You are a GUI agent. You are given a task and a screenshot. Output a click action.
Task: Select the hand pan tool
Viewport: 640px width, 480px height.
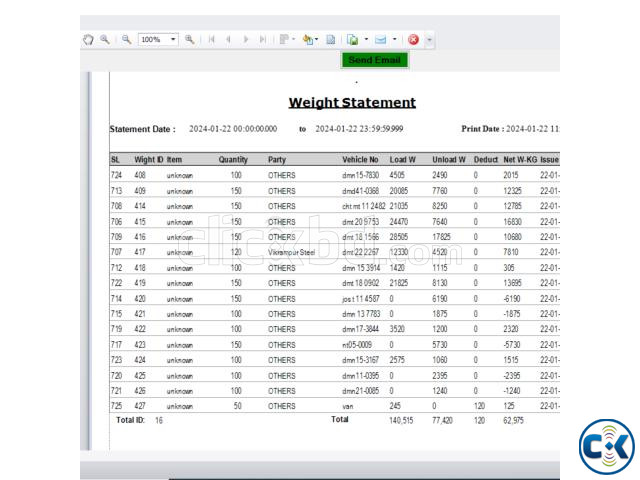[88, 40]
